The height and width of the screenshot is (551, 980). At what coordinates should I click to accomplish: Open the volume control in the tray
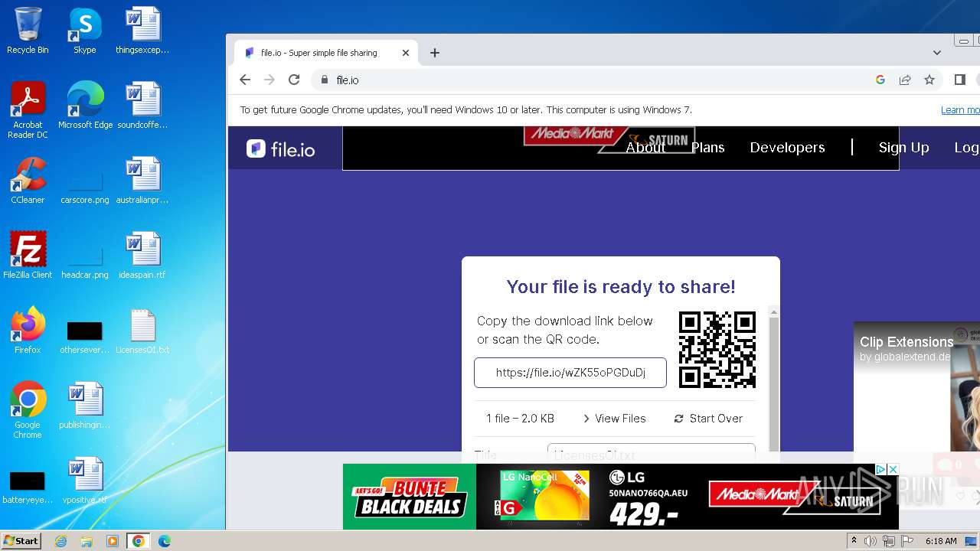click(871, 541)
